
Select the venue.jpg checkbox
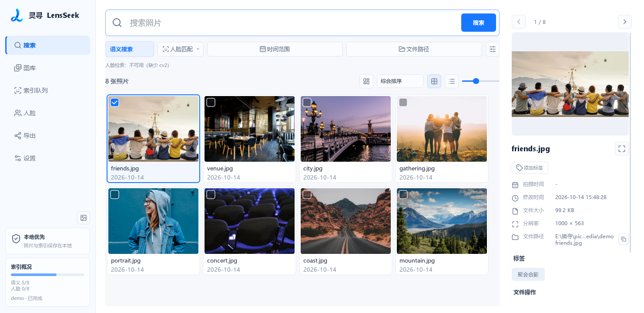point(211,102)
